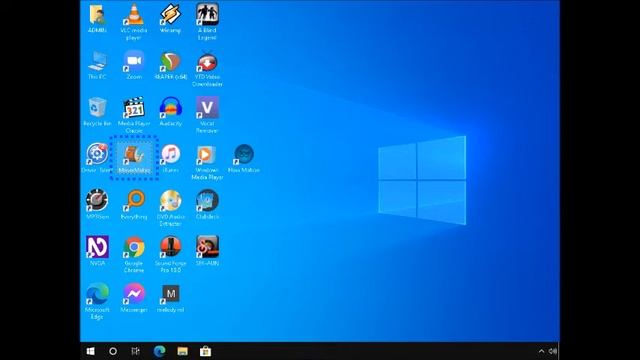Open Microsoft Store from the taskbar
The image size is (640, 360).
coord(205,351)
